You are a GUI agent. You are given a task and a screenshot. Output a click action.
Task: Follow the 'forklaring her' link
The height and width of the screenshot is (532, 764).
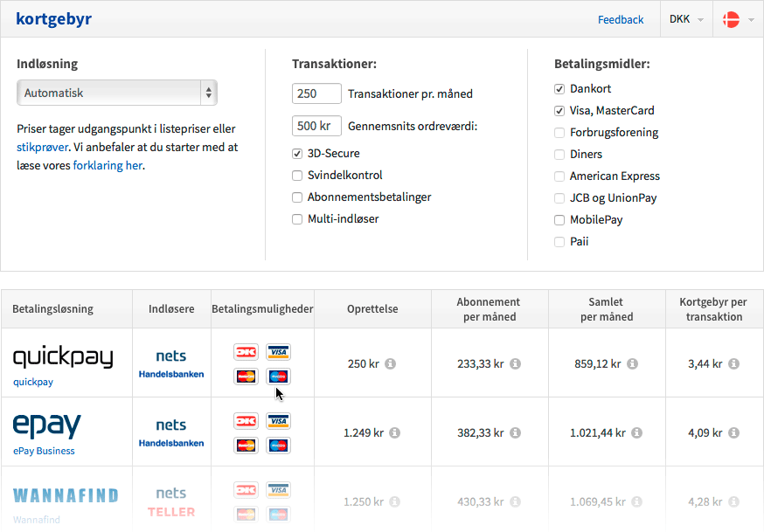click(108, 165)
